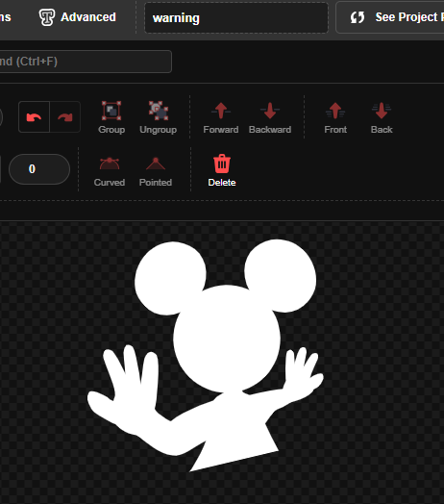Image resolution: width=444 pixels, height=504 pixels.
Task: Click the right ear of the silhouette
Action: (281, 275)
